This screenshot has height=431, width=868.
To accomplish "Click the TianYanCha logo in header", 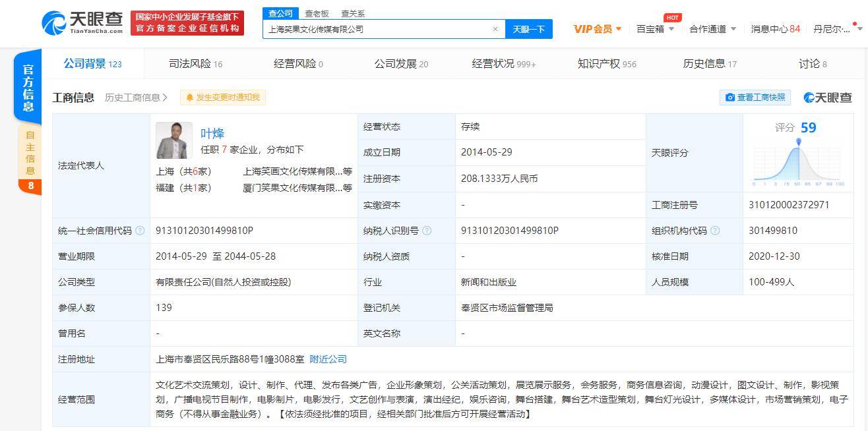I will [x=82, y=23].
